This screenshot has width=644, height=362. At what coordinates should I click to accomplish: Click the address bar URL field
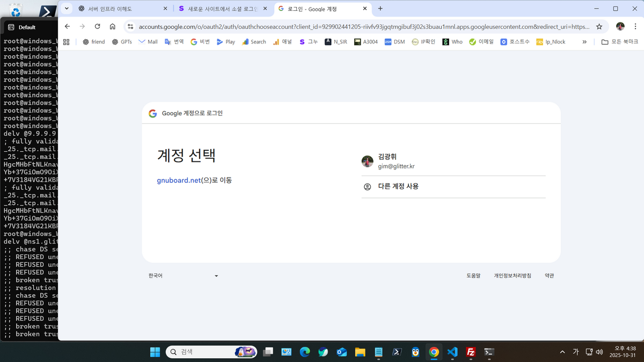[360, 26]
